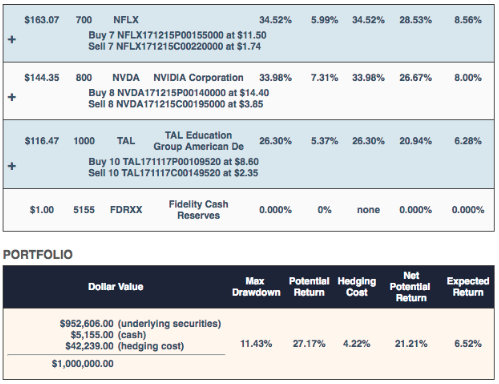Click the PORTFOLIO section heading
The image size is (499, 384).
pyautogui.click(x=38, y=255)
